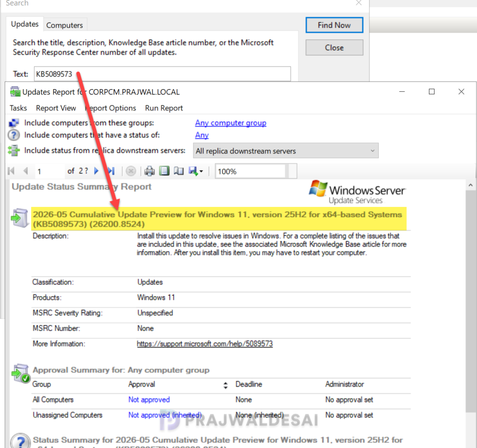Jump to last report page
The height and width of the screenshot is (448, 477).
(x=111, y=171)
